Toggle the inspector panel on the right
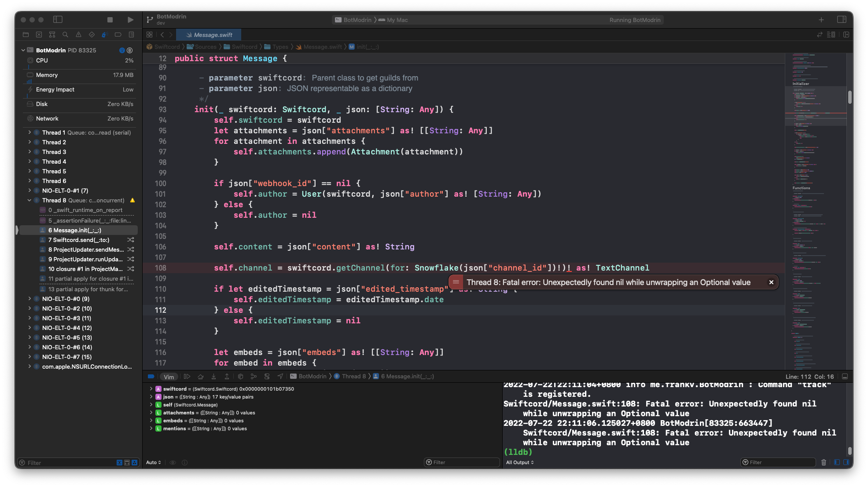The image size is (868, 487). point(842,20)
